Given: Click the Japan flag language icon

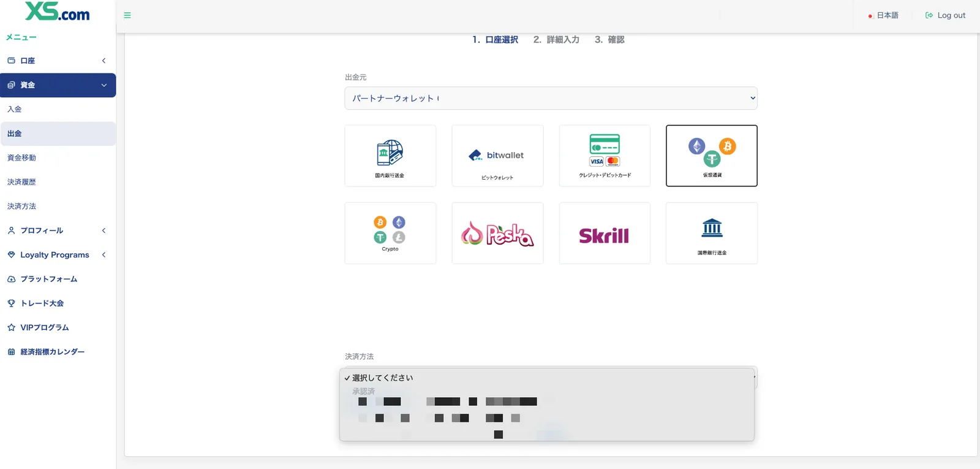Looking at the screenshot, I should 870,16.
